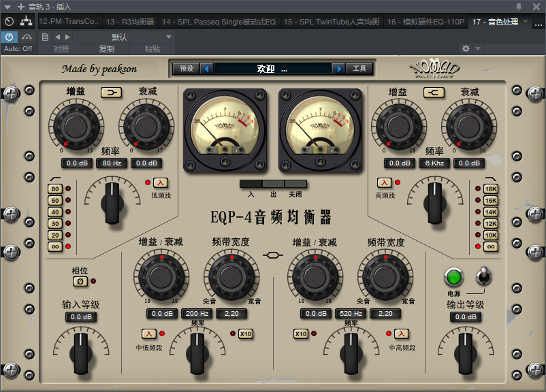Set VU meter mode to 出 output
Image resolution: width=546 pixels, height=392 pixels.
tap(274, 184)
